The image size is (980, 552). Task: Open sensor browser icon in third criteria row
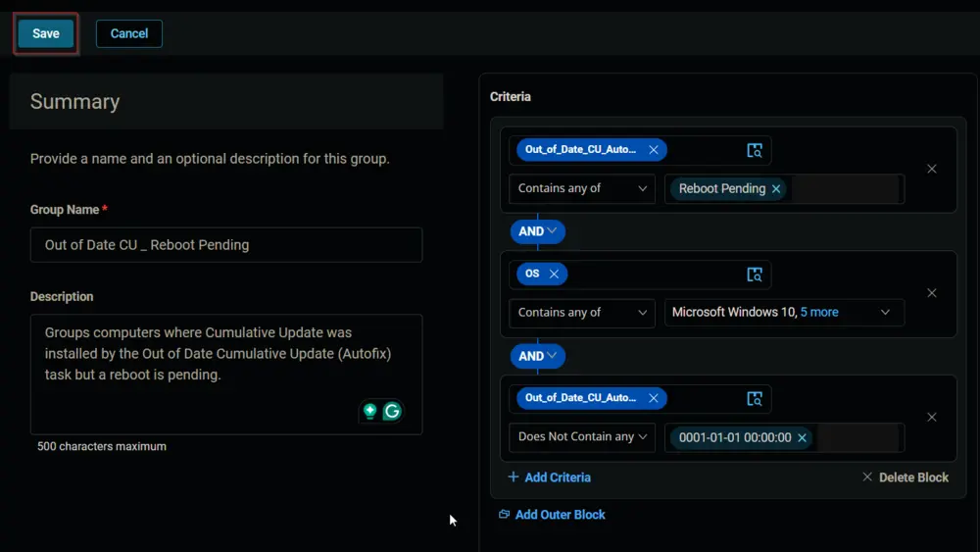pyautogui.click(x=755, y=399)
